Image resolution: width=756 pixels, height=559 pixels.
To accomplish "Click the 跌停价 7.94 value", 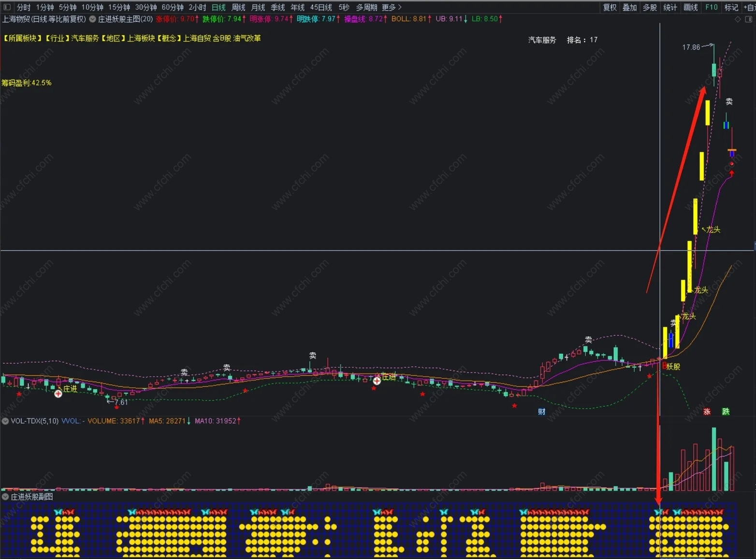I will (x=224, y=19).
